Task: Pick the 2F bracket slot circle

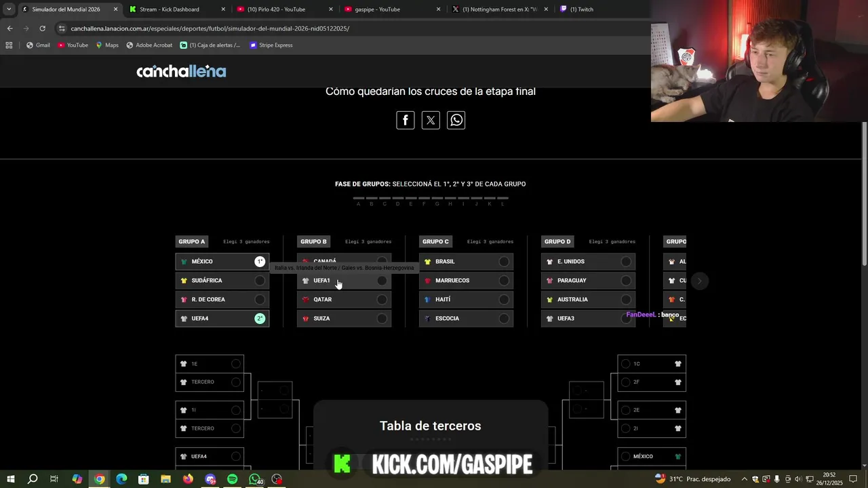Action: pos(626,382)
